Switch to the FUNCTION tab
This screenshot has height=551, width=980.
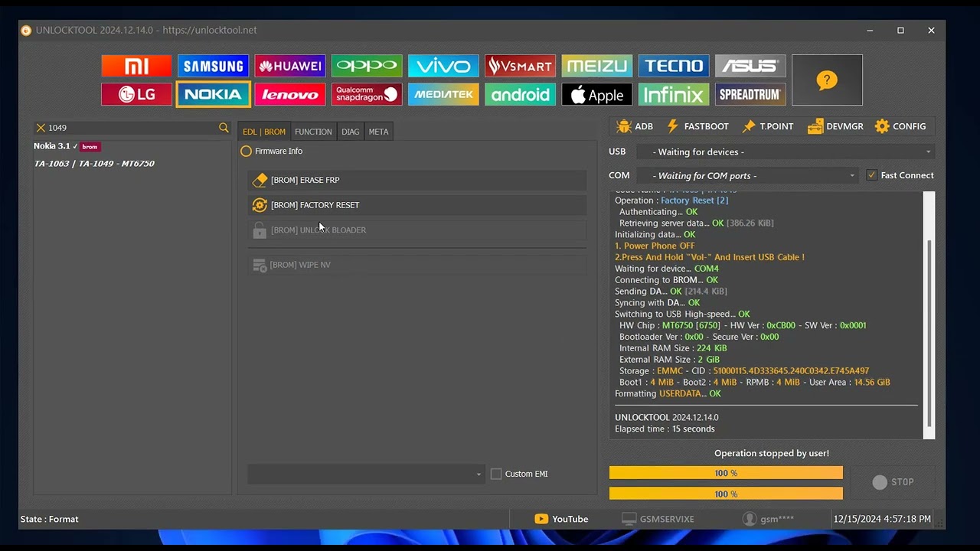pyautogui.click(x=313, y=132)
